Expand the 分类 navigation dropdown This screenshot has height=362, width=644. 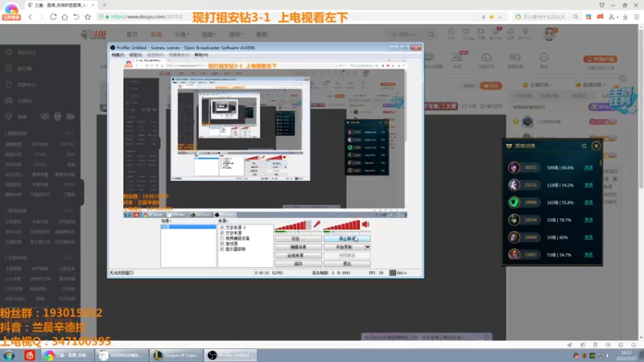[182, 35]
